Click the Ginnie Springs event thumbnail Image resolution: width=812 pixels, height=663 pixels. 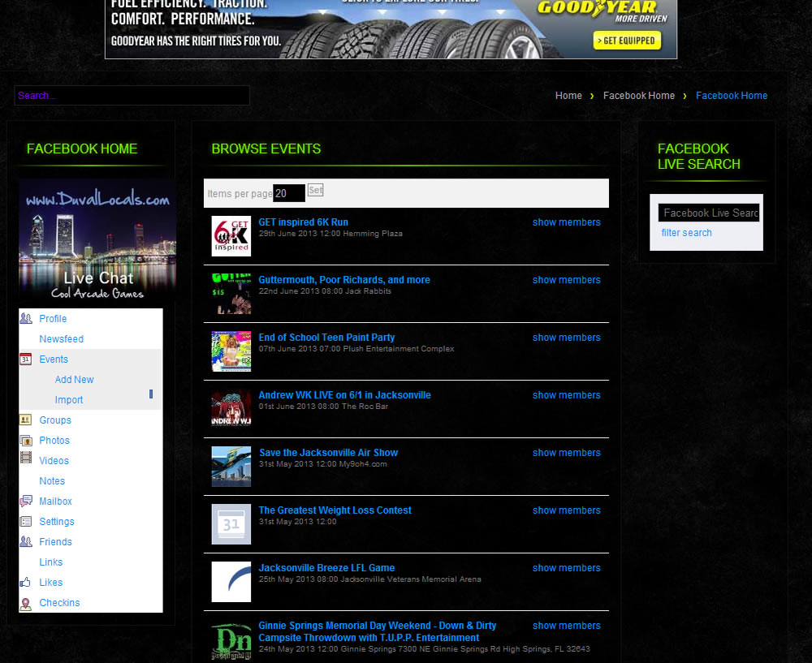231,639
